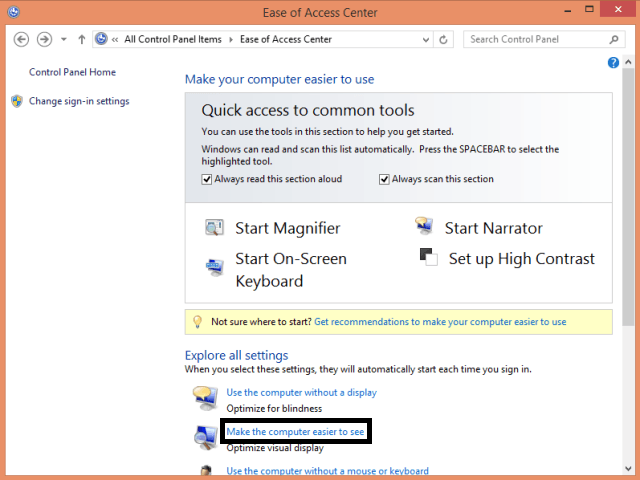Screen dimensions: 640x480
Task: Click the Forward navigation arrow
Action: 44,40
